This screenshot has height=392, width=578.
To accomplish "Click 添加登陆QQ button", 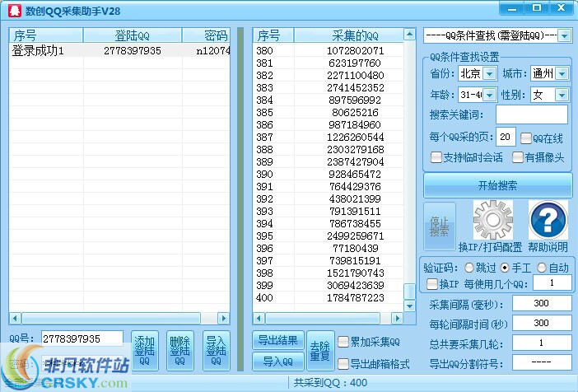I will (145, 350).
